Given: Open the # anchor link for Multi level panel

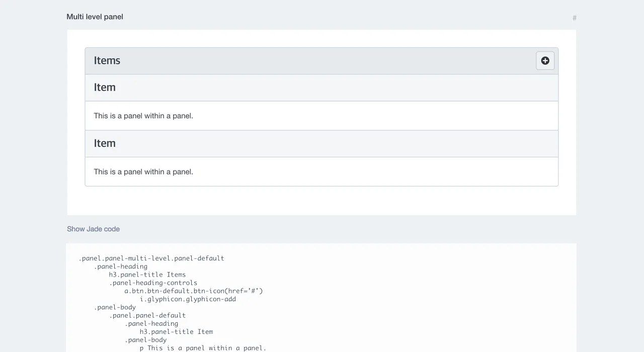Looking at the screenshot, I should 575,18.
